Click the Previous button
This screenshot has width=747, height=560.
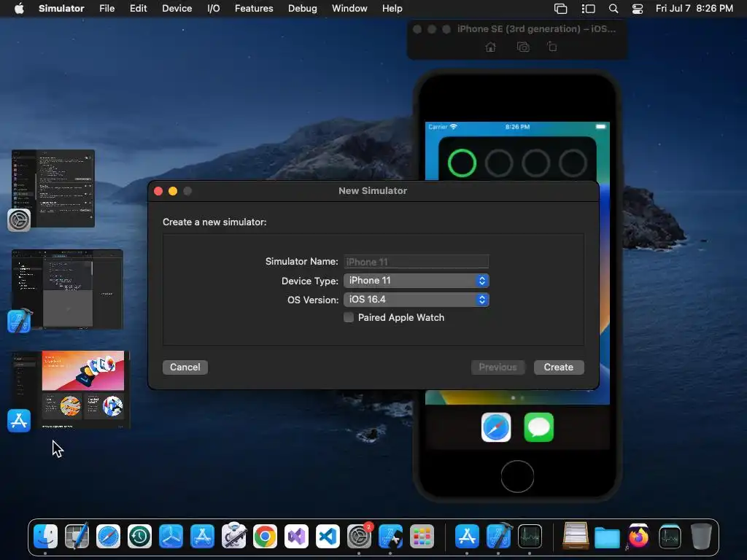(498, 367)
